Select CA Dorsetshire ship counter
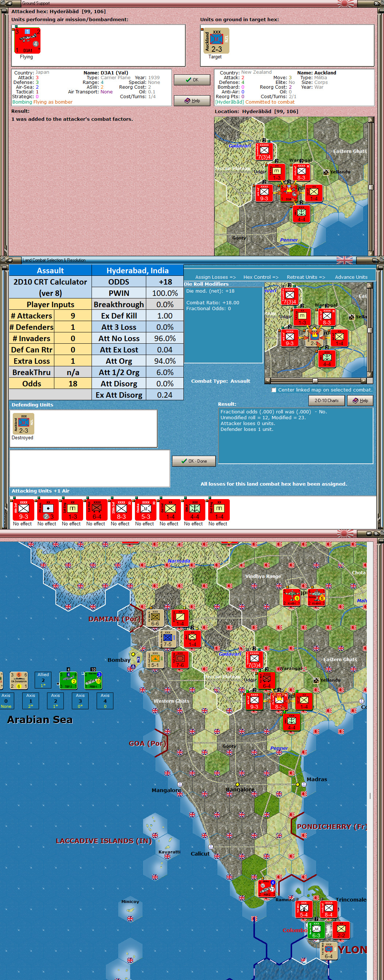The image size is (384, 980). pyautogui.click(x=19, y=680)
